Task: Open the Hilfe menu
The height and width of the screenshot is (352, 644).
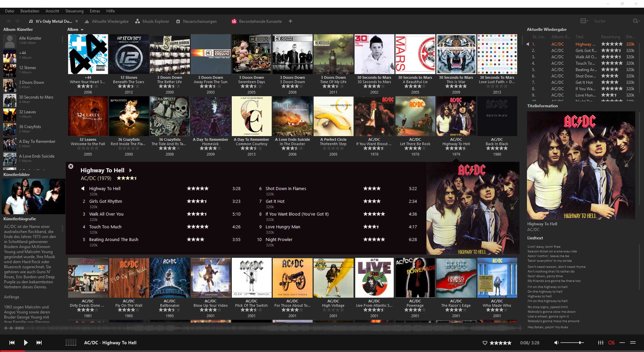Action: coord(110,11)
